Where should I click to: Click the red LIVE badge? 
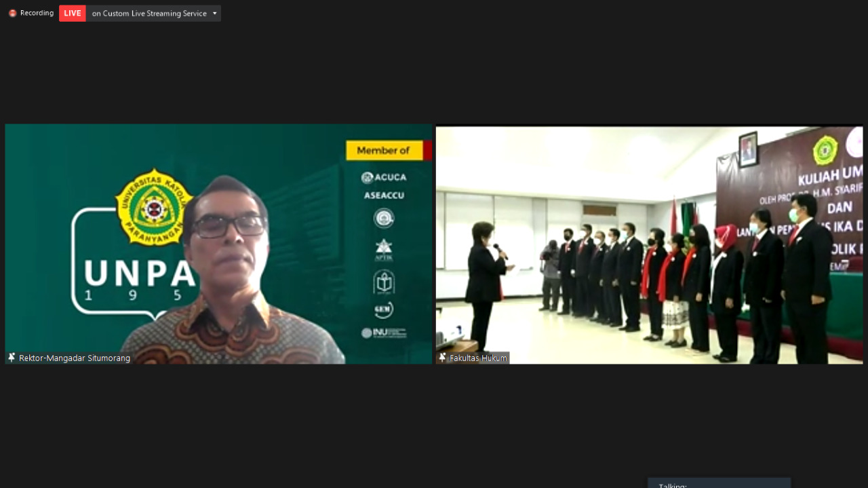[x=73, y=14]
